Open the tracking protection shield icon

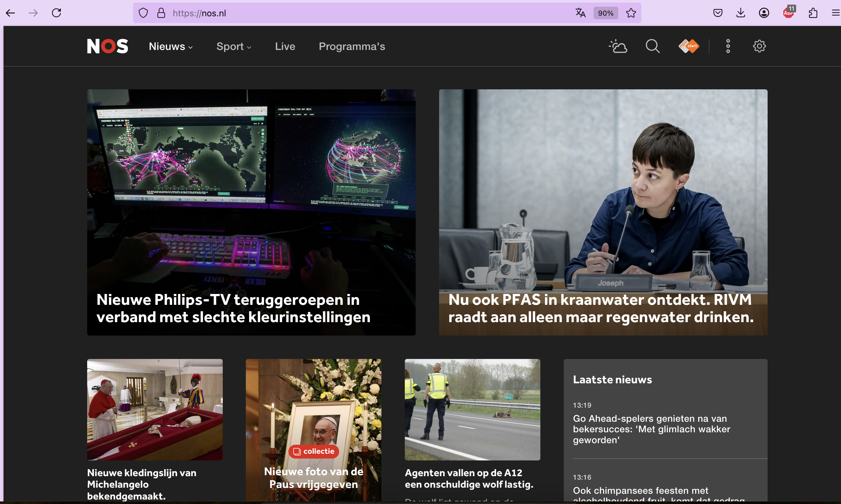pyautogui.click(x=144, y=13)
